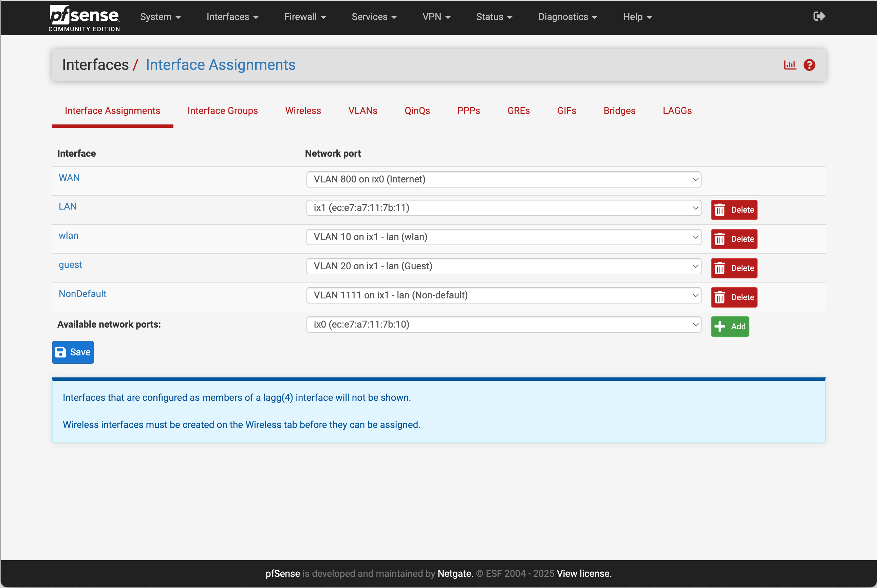Open the WAN interface link
877x588 pixels.
pos(69,178)
